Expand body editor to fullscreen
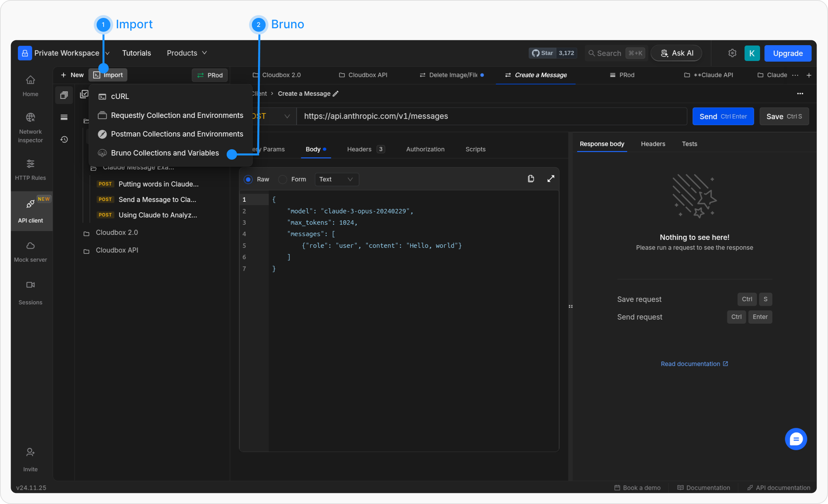Screen dimensions: 828x504 551,179
